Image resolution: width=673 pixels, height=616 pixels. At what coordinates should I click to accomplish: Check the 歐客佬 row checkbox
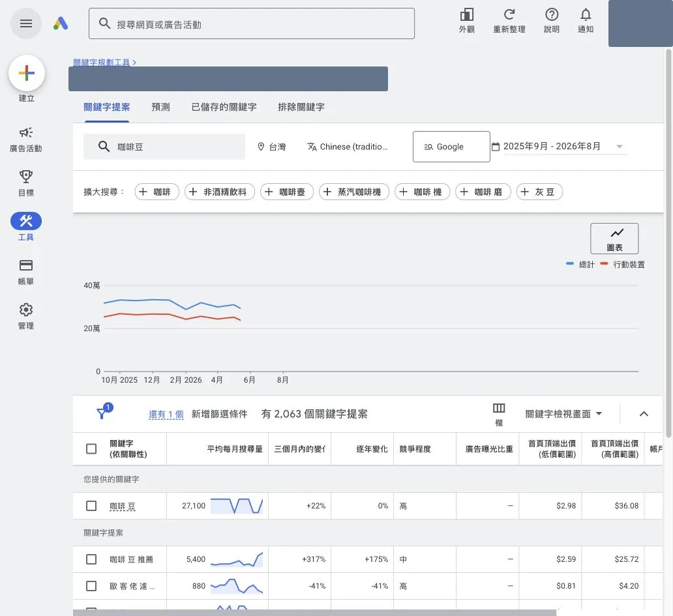click(91, 586)
